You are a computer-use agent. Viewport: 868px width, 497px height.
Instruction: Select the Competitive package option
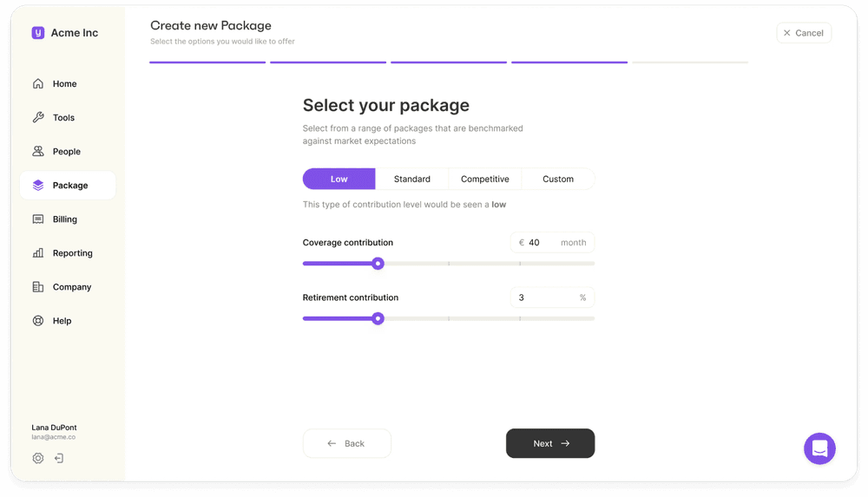485,179
